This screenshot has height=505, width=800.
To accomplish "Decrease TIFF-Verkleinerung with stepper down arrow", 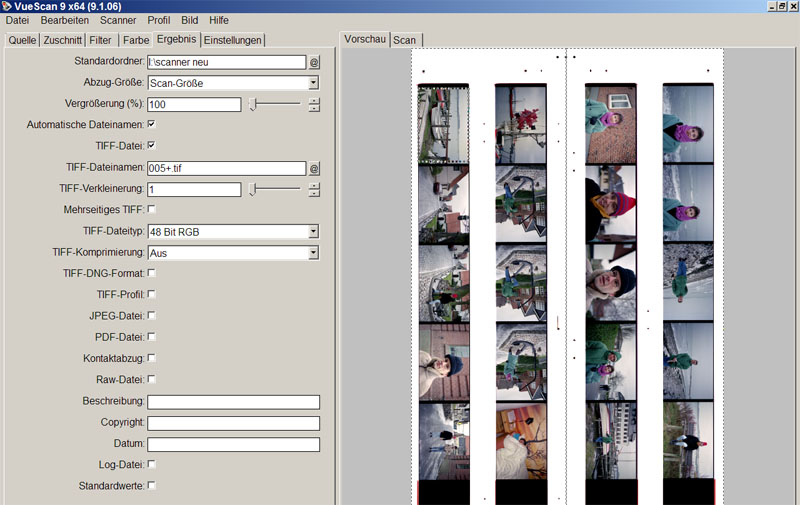I will (x=314, y=193).
